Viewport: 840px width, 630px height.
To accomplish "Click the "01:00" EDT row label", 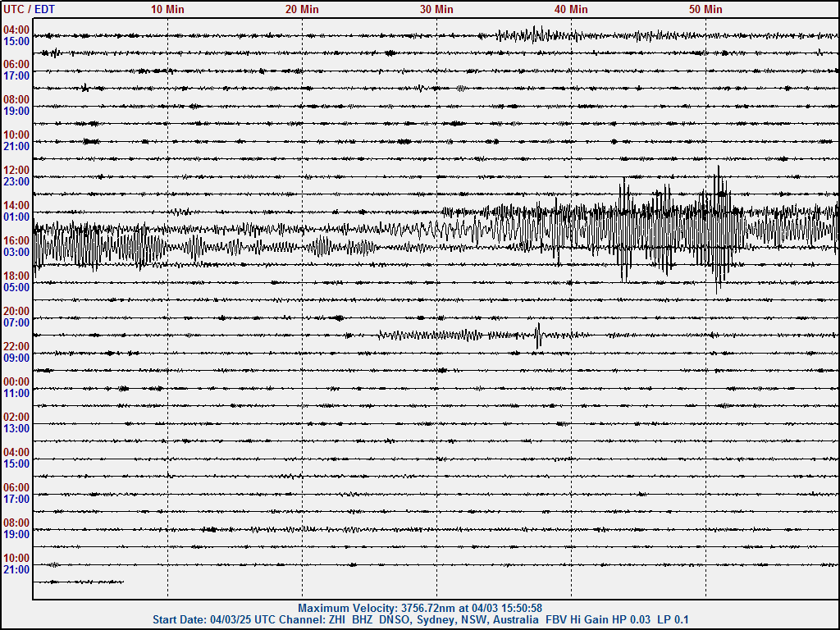I will click(16, 217).
